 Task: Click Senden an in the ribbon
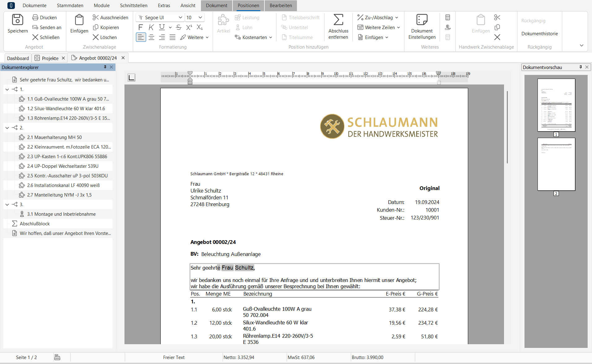(47, 28)
